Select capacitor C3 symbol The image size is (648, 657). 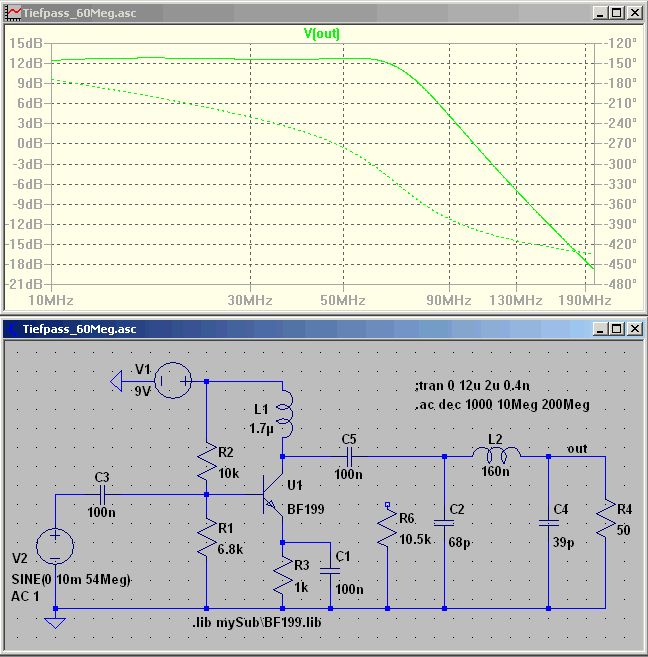pos(102,494)
